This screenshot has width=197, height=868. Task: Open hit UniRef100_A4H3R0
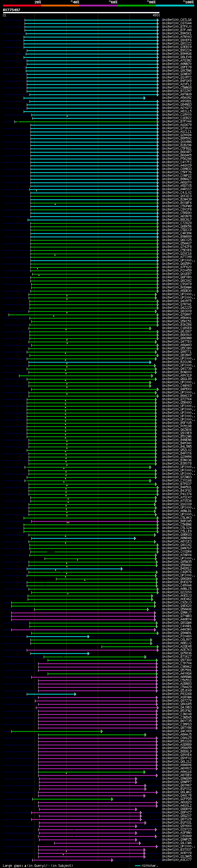(176, 630)
